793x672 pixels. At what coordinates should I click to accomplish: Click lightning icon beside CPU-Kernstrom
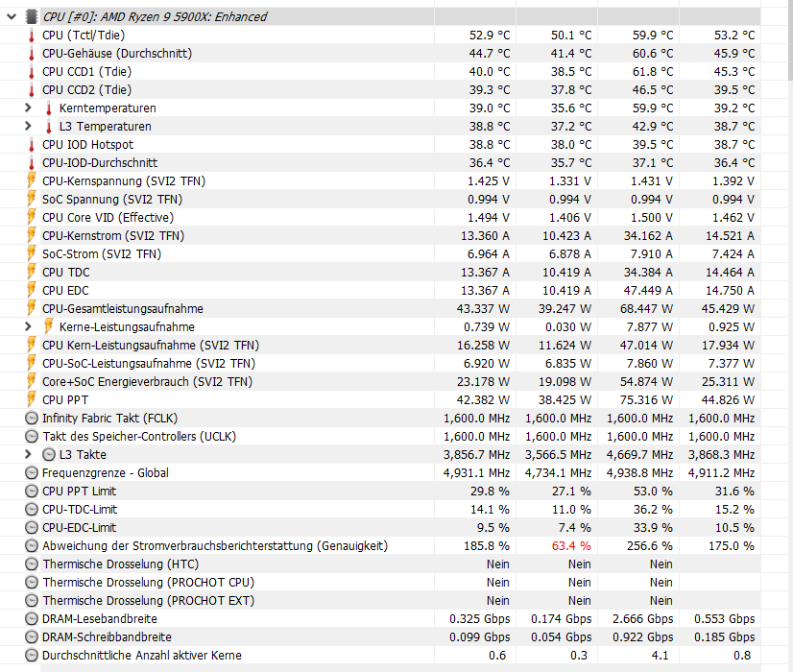(32, 235)
